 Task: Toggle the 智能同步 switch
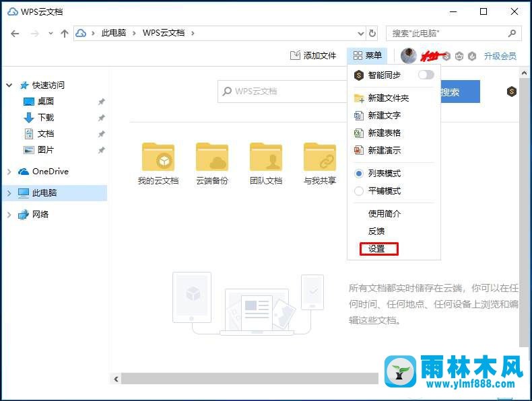426,75
